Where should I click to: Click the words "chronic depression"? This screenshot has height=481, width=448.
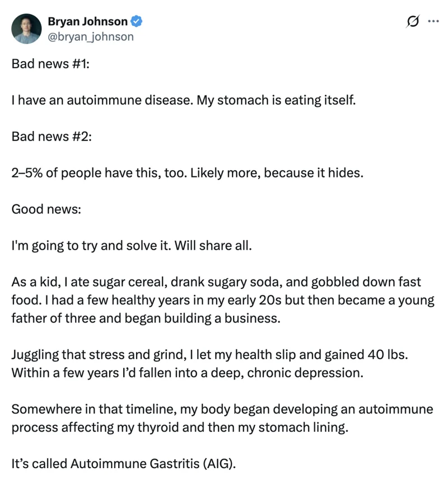click(305, 373)
